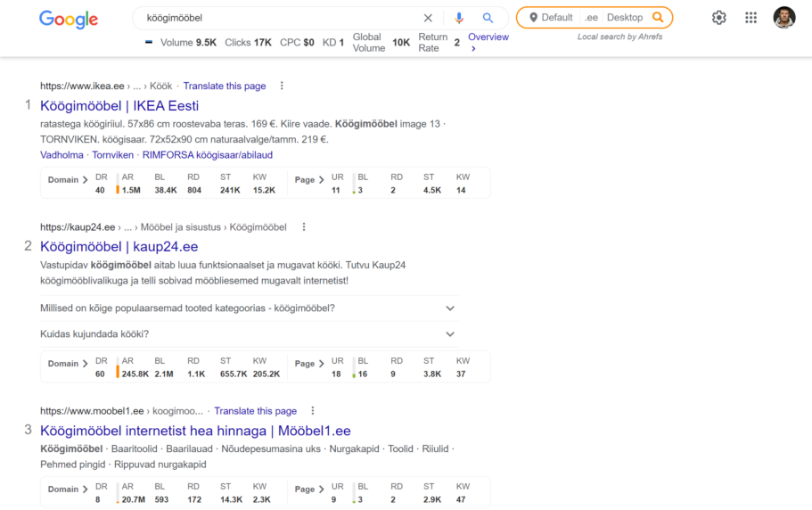Click Translate this page for IKEA result
This screenshot has width=812, height=510.
click(x=225, y=86)
